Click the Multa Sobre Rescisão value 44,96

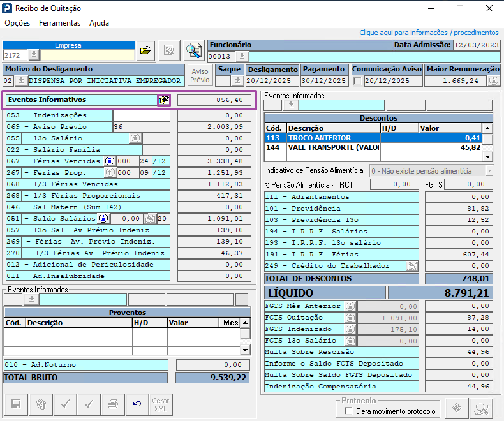tap(459, 352)
